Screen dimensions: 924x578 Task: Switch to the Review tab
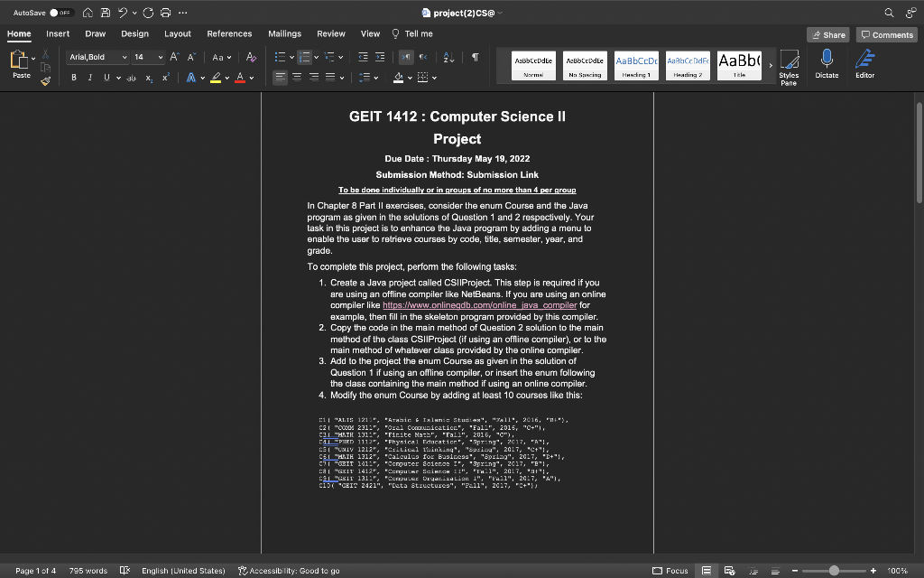pyautogui.click(x=330, y=33)
